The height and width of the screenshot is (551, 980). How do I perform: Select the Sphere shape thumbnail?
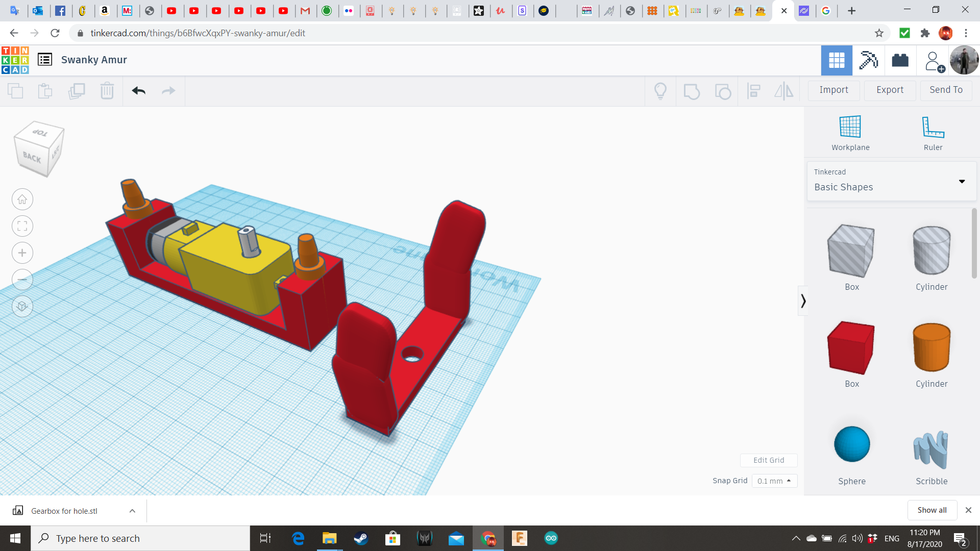pyautogui.click(x=851, y=444)
